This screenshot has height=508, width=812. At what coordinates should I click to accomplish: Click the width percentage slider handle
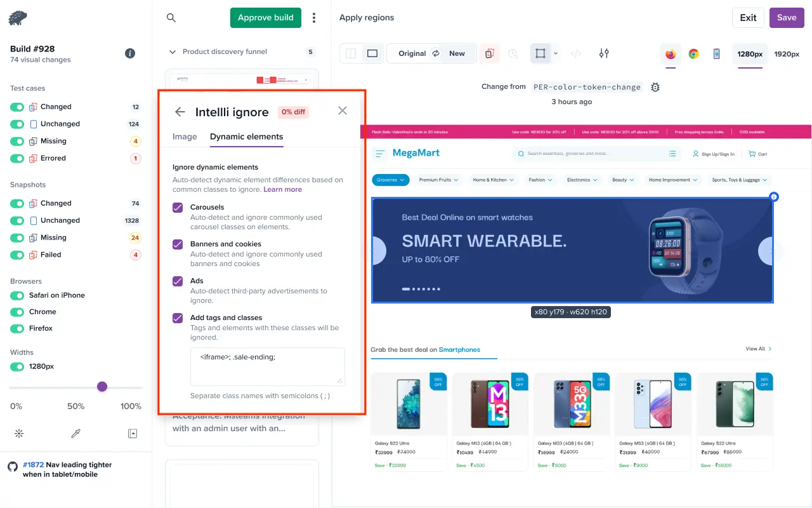(102, 386)
